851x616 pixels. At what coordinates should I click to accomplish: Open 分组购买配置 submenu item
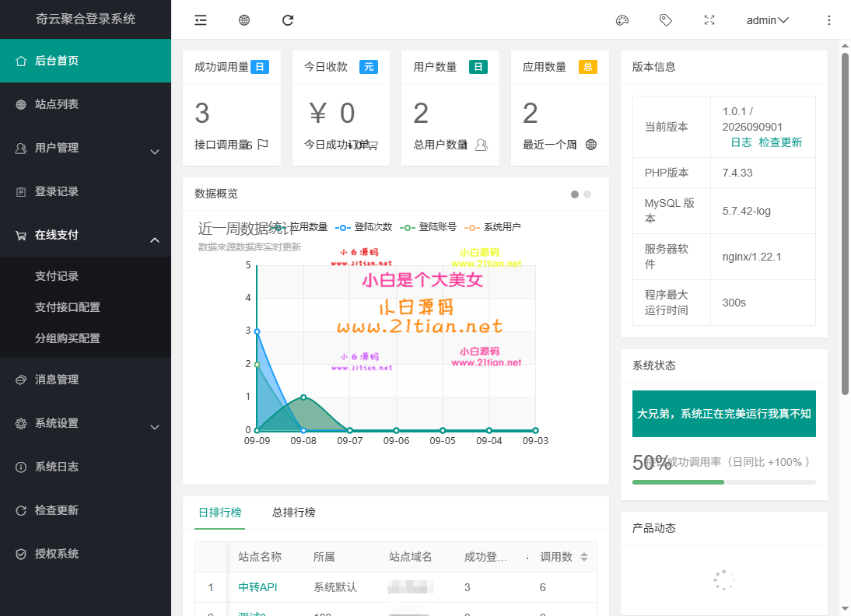86,338
